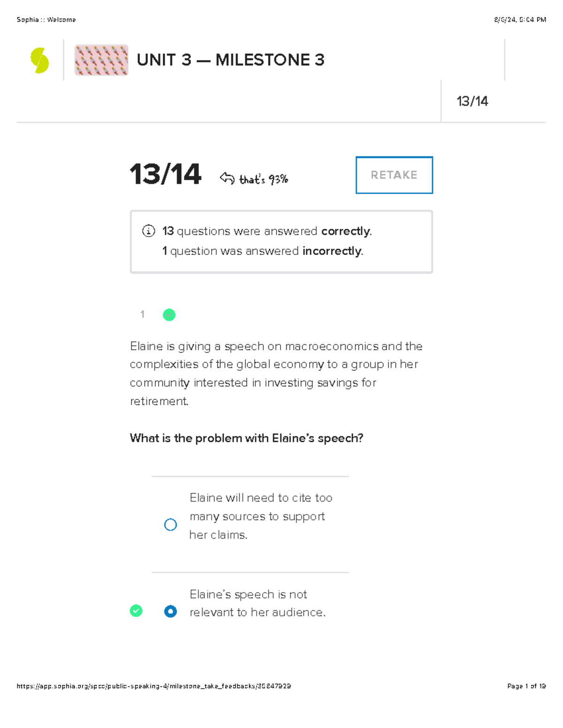Click 'Elaine's speech is not relevant' text
Image resolution: width=563 pixels, height=728 pixels.
pyautogui.click(x=257, y=603)
